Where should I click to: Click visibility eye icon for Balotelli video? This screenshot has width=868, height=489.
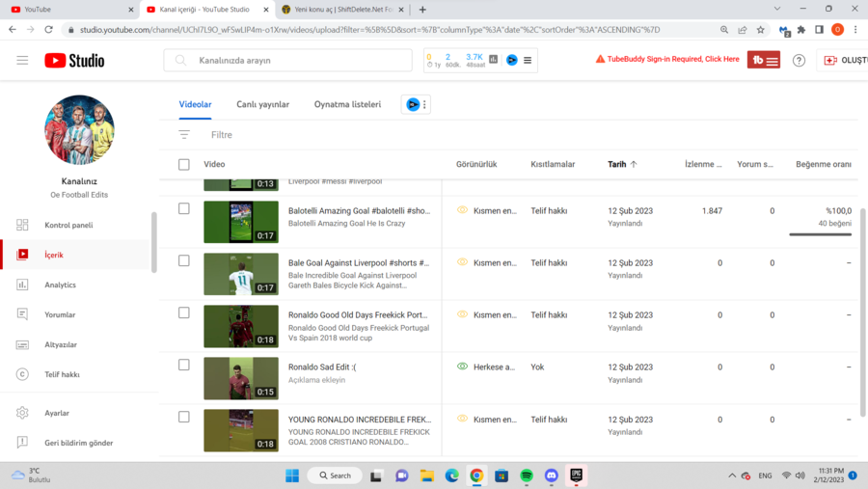(462, 210)
